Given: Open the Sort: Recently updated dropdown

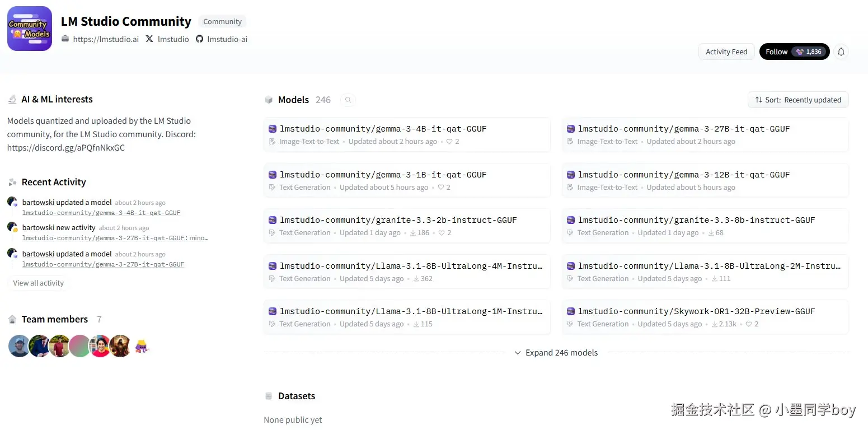Looking at the screenshot, I should 798,100.
